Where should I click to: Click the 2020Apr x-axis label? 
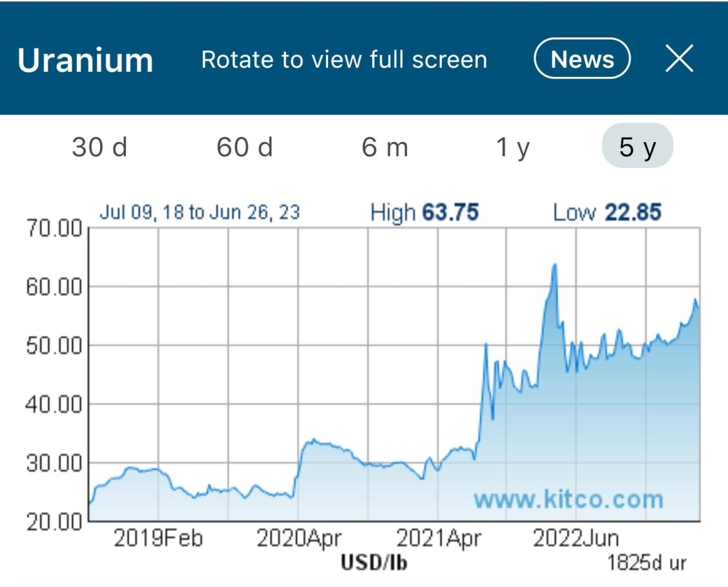coord(298,539)
